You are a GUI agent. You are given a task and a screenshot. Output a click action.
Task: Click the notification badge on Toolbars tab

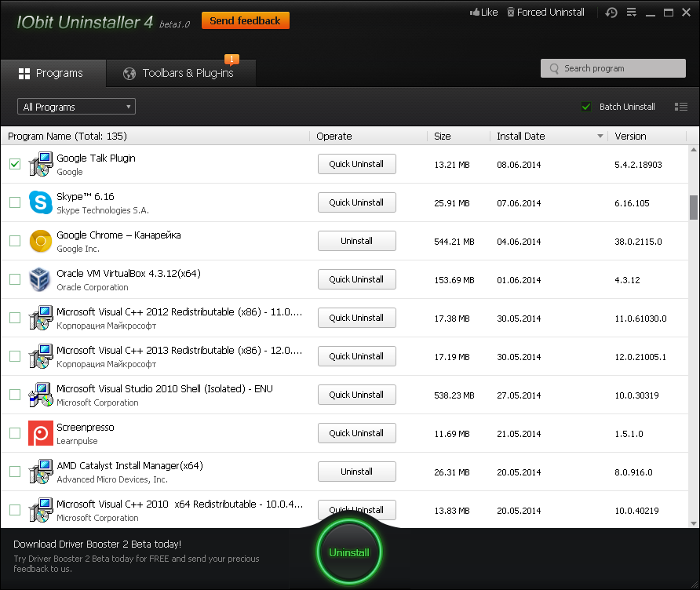pos(232,60)
